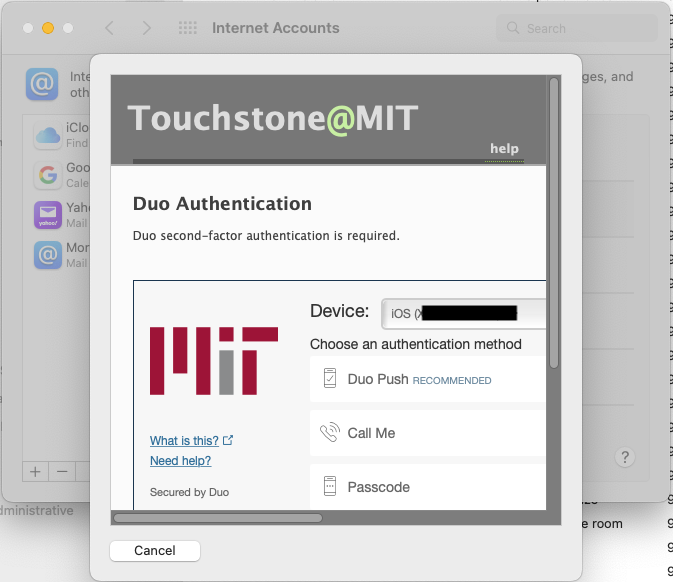673x582 pixels.
Task: Select the Yahoo Mail account in Internet Accounts
Action: (x=61, y=215)
